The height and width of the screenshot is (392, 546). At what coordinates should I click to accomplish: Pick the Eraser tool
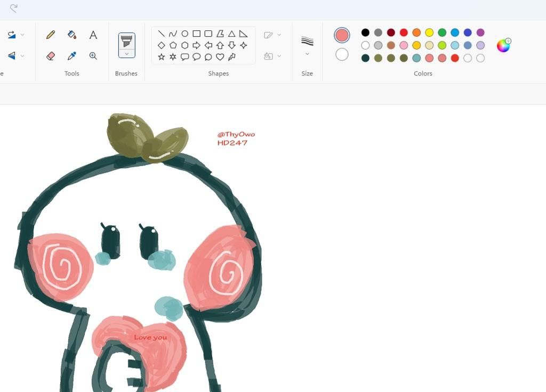51,56
